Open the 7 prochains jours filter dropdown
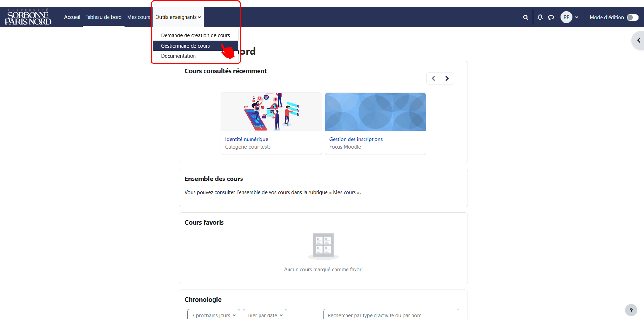This screenshot has width=644, height=319. coord(214,315)
